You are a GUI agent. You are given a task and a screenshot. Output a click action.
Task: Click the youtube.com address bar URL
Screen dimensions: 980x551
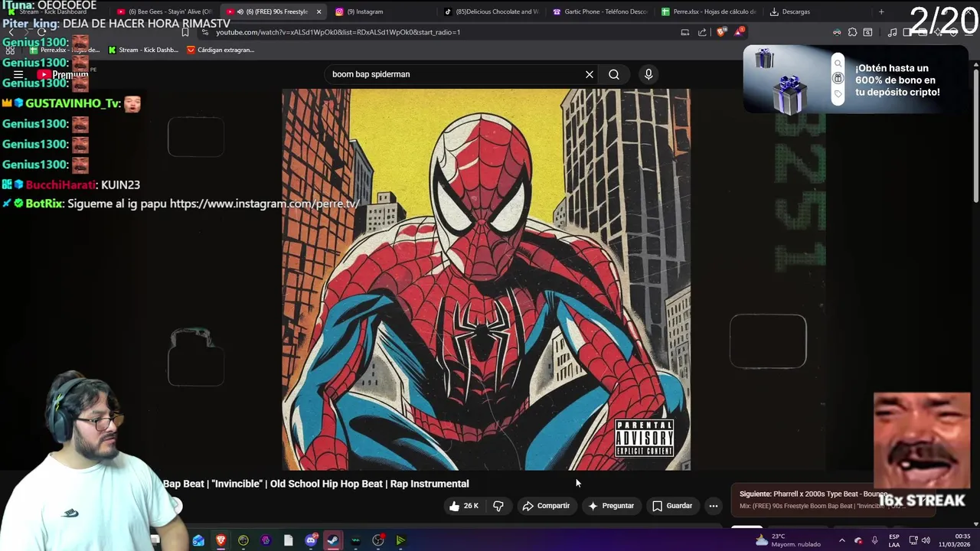(x=338, y=32)
